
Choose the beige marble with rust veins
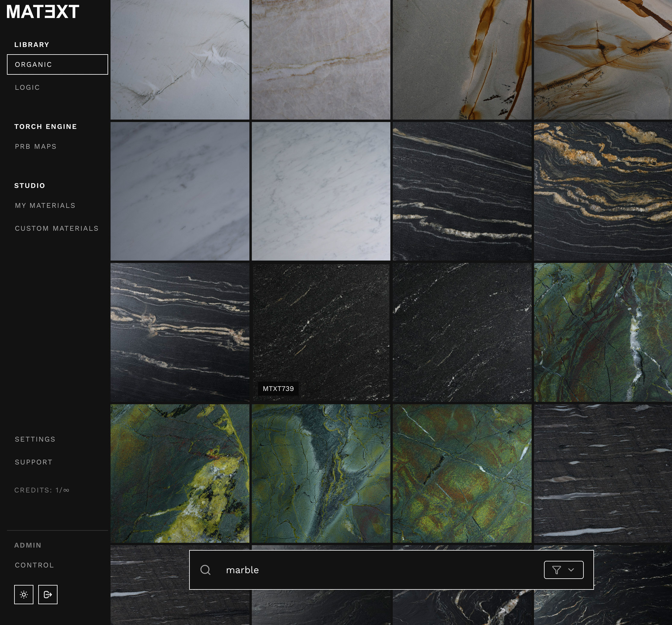(603, 59)
